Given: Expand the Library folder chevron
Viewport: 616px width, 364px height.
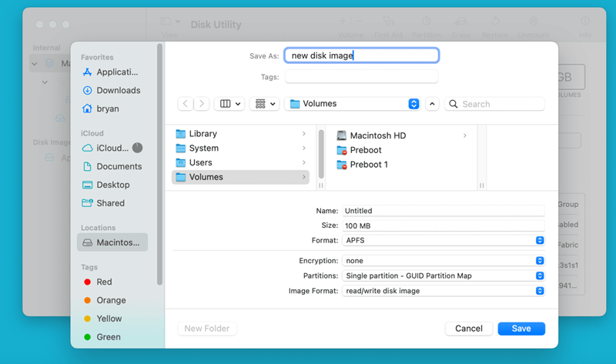Looking at the screenshot, I should 303,133.
